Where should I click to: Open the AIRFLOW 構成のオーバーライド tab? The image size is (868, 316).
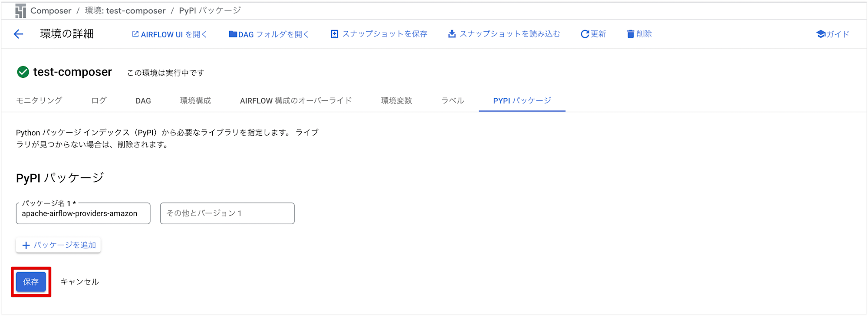296,100
